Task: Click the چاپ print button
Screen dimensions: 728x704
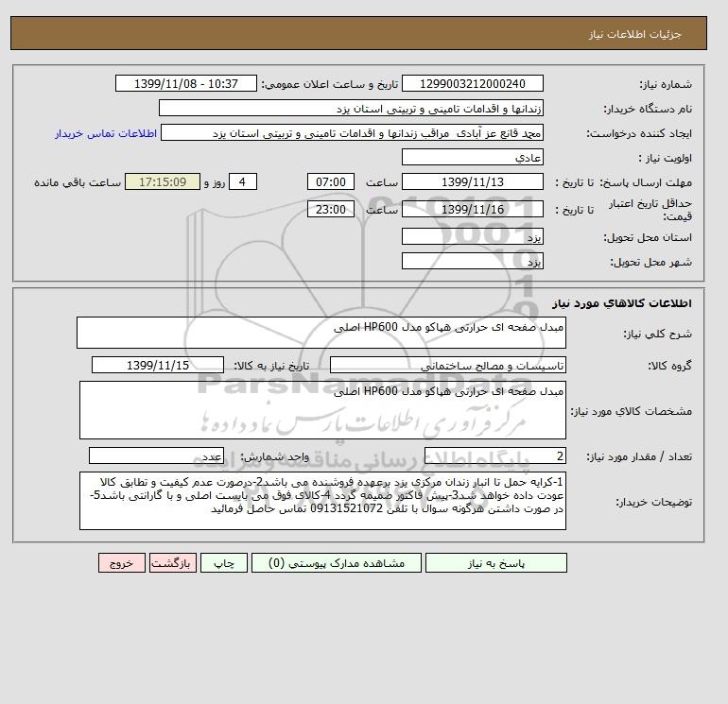Action: 224,563
